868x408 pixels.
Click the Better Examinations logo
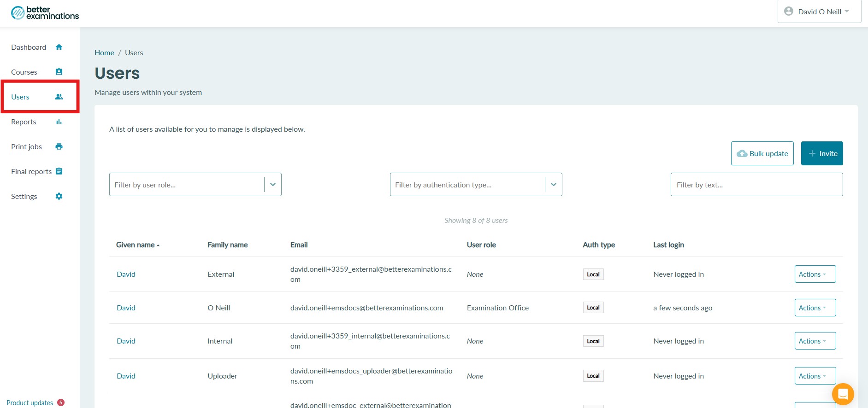pos(45,13)
